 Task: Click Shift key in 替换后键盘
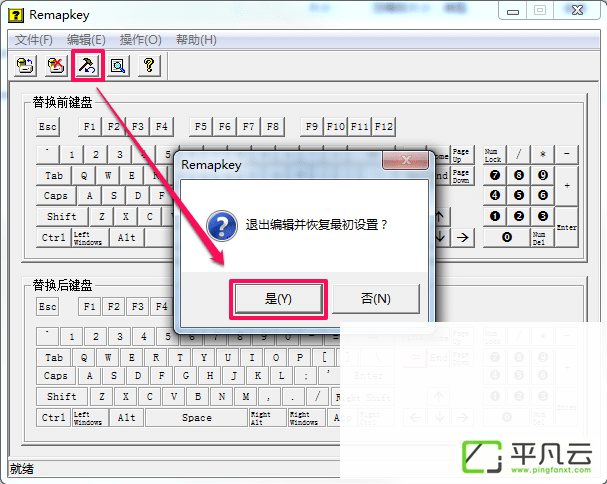tap(62, 397)
